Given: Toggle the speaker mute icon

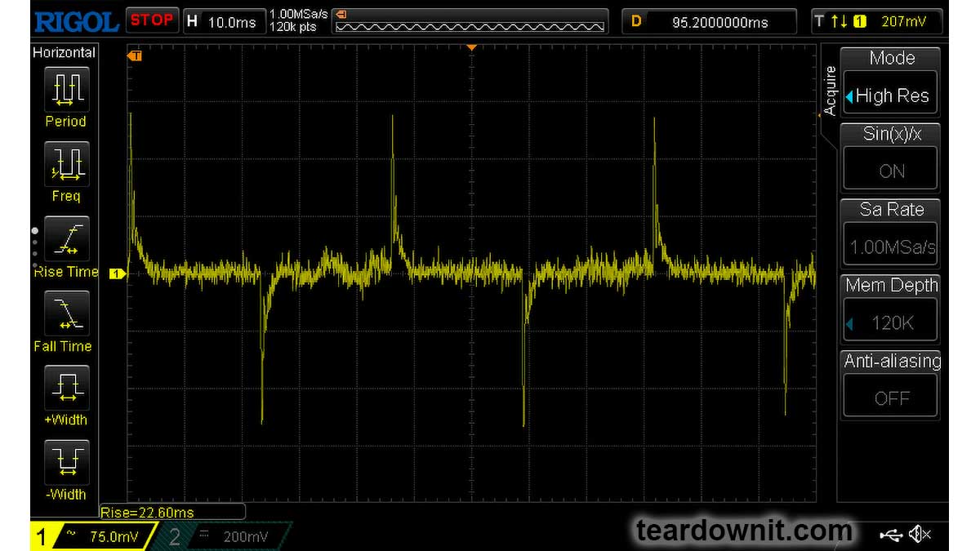Looking at the screenshot, I should tap(920, 535).
